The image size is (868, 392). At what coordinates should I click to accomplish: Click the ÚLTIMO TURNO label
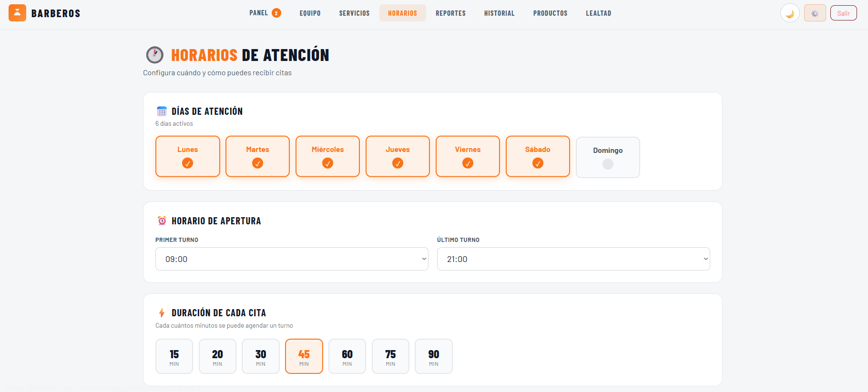[x=458, y=240]
